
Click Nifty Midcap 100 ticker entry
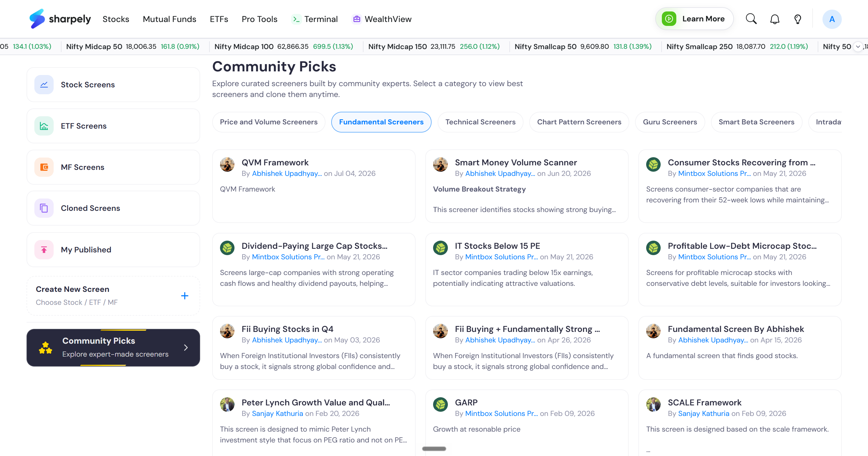[284, 46]
